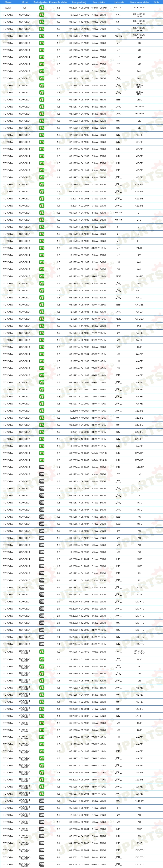Click petrol icon in AE86 4A-GE 91kW row
Viewport: 163px width, 868px height.
42,276
